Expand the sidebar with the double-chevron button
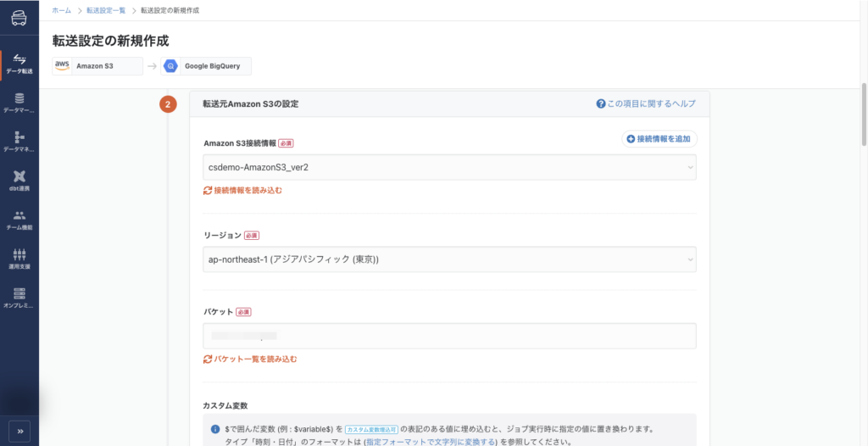The width and height of the screenshot is (868, 446). click(19, 432)
